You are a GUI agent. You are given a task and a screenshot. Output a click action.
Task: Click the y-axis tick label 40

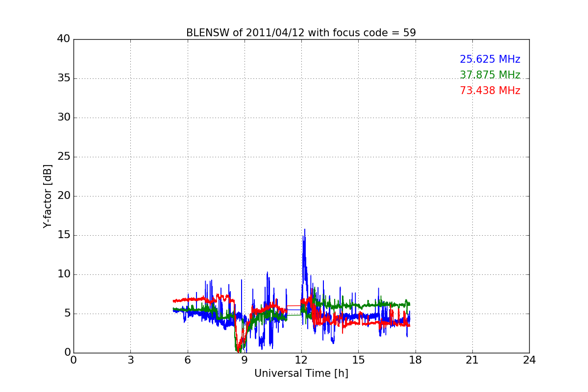click(x=64, y=39)
